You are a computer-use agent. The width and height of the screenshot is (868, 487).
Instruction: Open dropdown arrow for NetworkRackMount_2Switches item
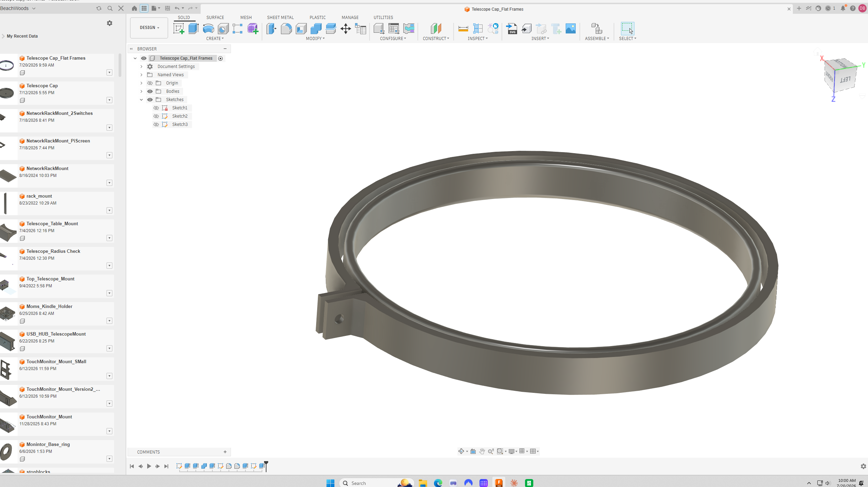[x=109, y=128]
